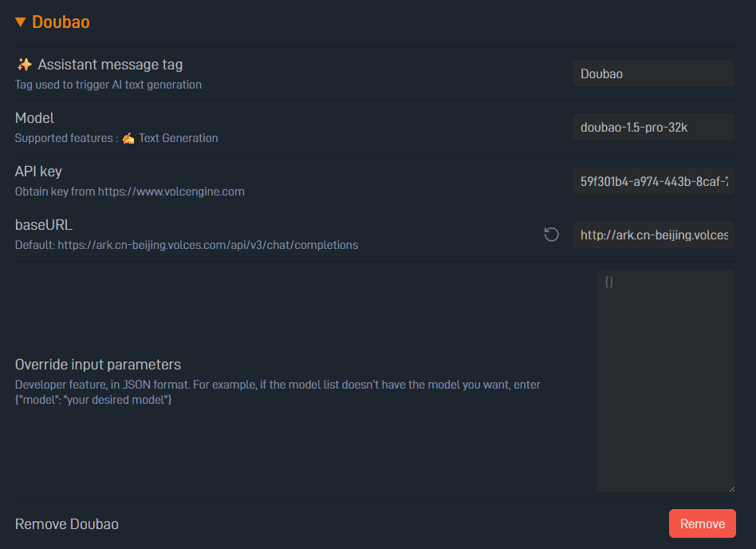Screen dimensions: 756x549
Task: Click the Remove Doubao label text
Action: coord(67,524)
